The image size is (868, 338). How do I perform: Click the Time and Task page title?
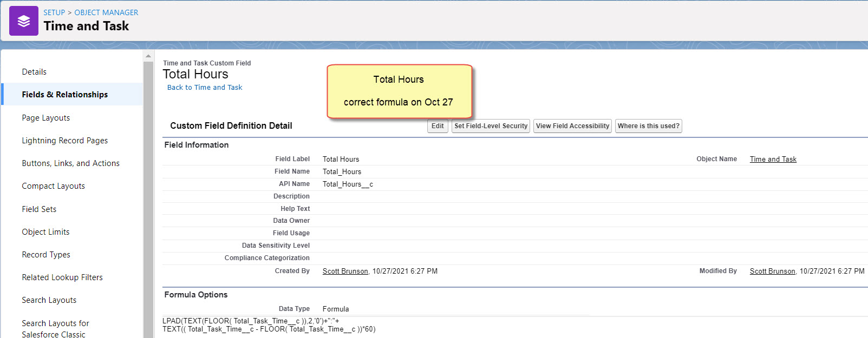tap(86, 26)
